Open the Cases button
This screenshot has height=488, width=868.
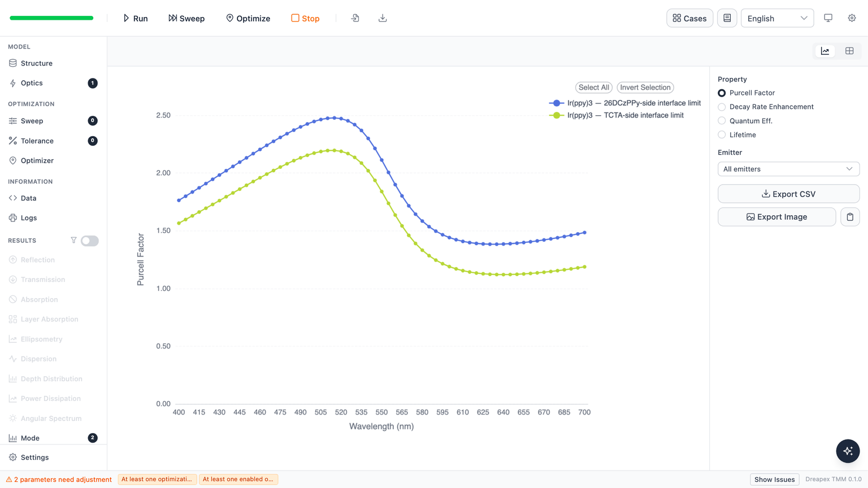(x=689, y=18)
